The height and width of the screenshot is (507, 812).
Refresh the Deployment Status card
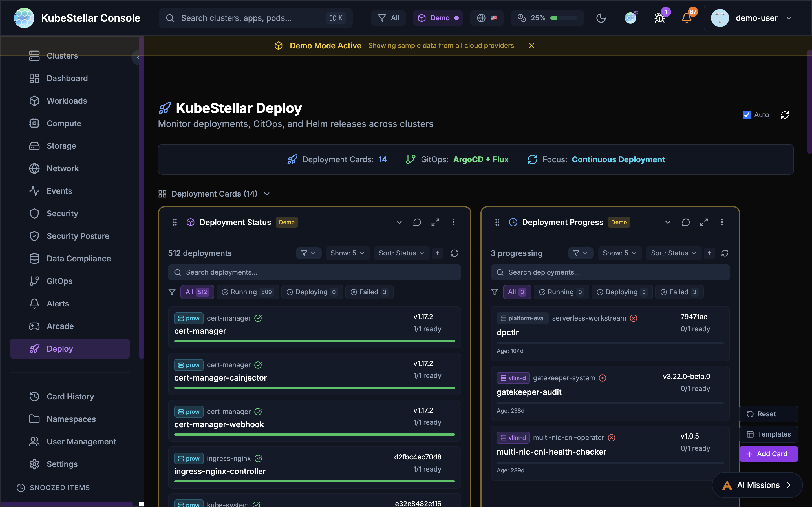(455, 253)
